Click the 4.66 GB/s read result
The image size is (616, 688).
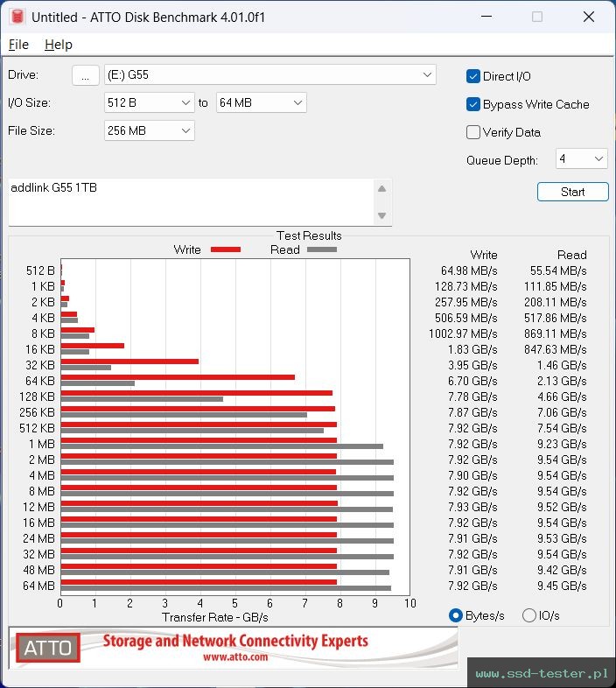tap(562, 397)
